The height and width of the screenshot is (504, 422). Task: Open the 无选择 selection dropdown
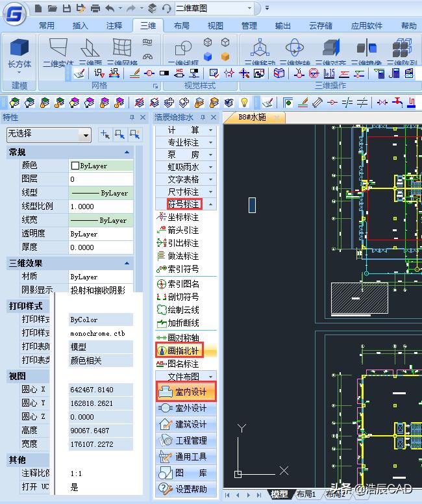pos(84,135)
